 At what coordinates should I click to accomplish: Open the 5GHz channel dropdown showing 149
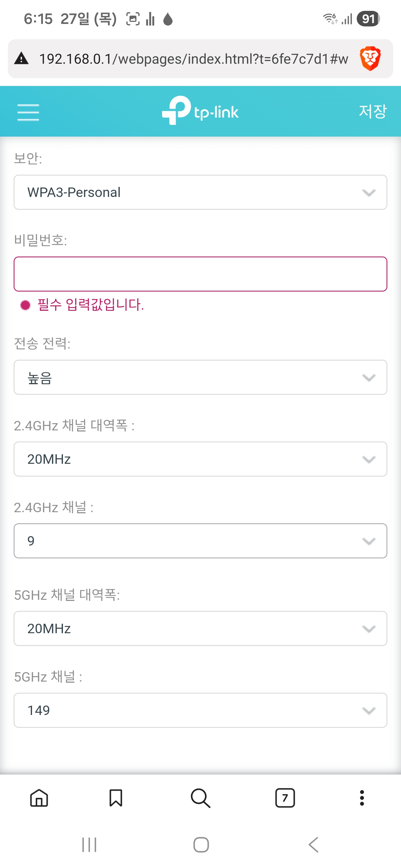tap(200, 710)
